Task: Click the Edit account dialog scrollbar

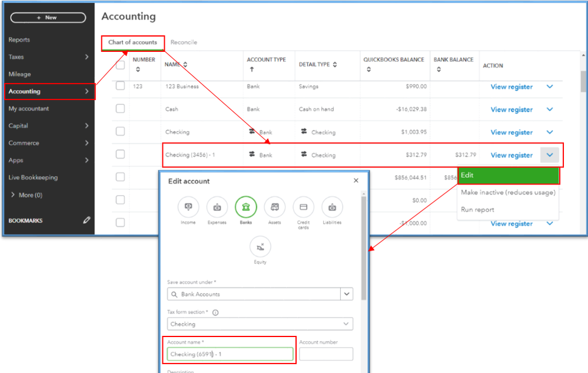Action: click(363, 247)
